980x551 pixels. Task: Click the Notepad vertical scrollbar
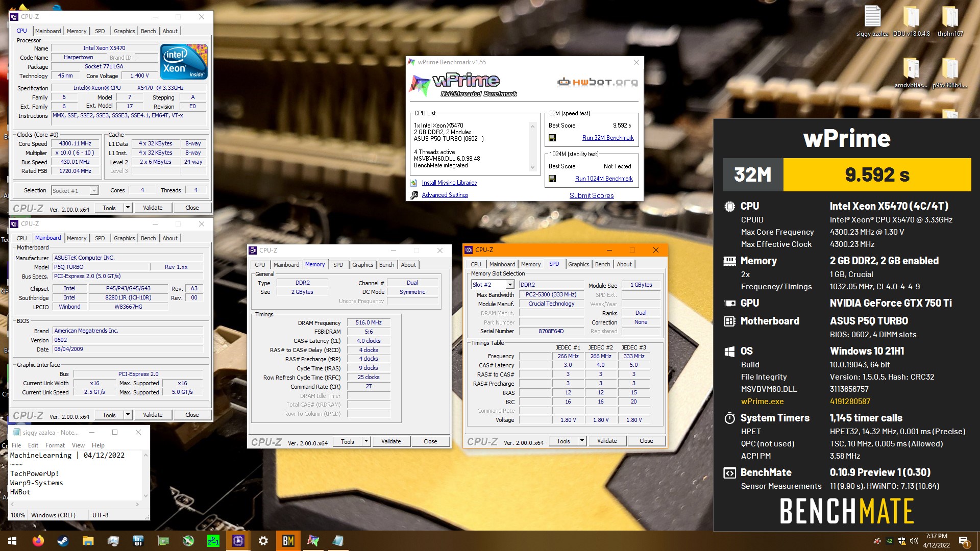(x=145, y=475)
